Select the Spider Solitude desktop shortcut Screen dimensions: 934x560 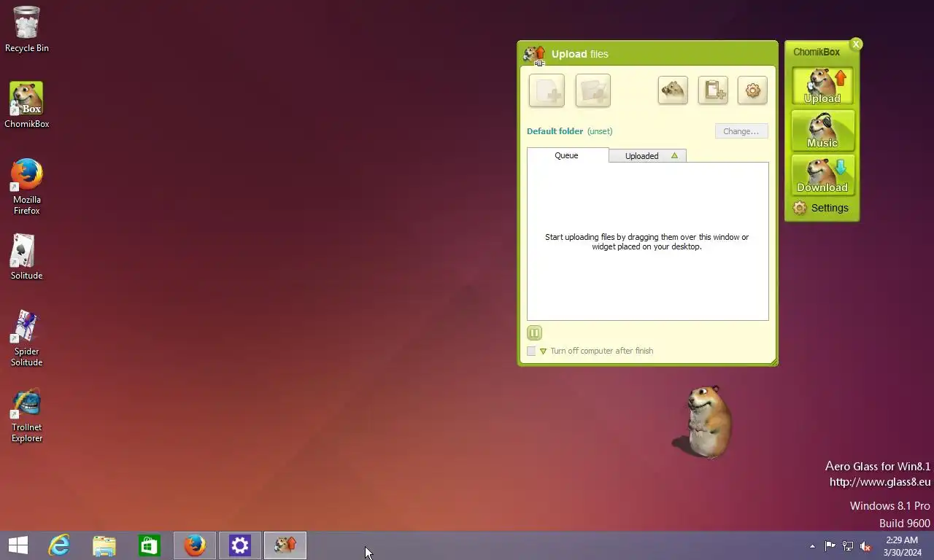pyautogui.click(x=27, y=338)
